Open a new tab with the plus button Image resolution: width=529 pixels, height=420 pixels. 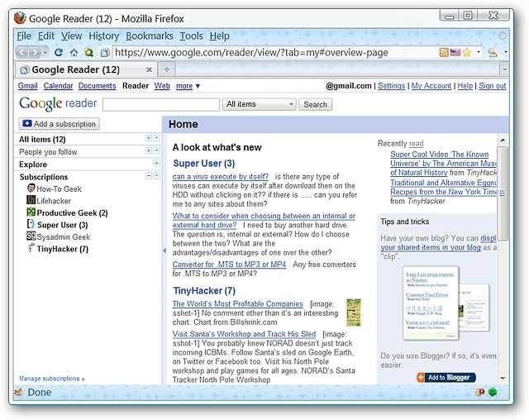[166, 69]
